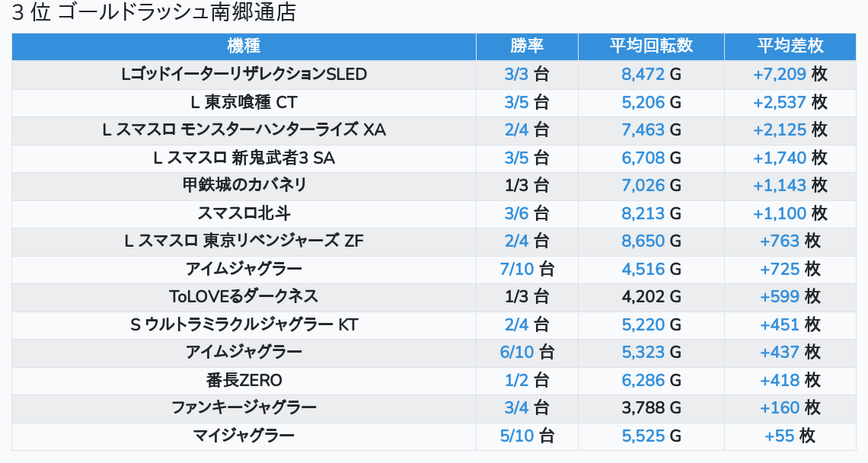Click the 勝率 column header
The height and width of the screenshot is (463, 868).
point(527,46)
